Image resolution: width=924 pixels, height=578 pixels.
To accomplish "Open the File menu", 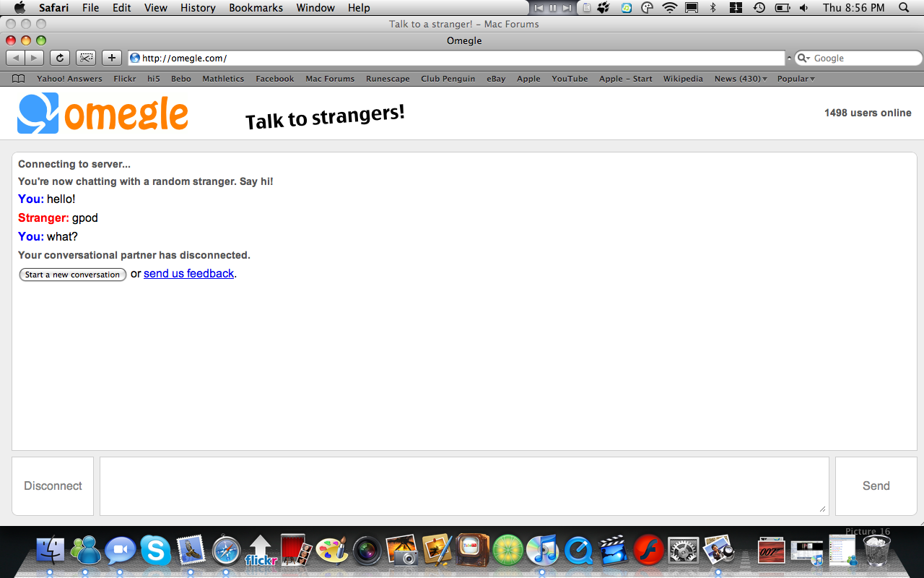I will (91, 8).
